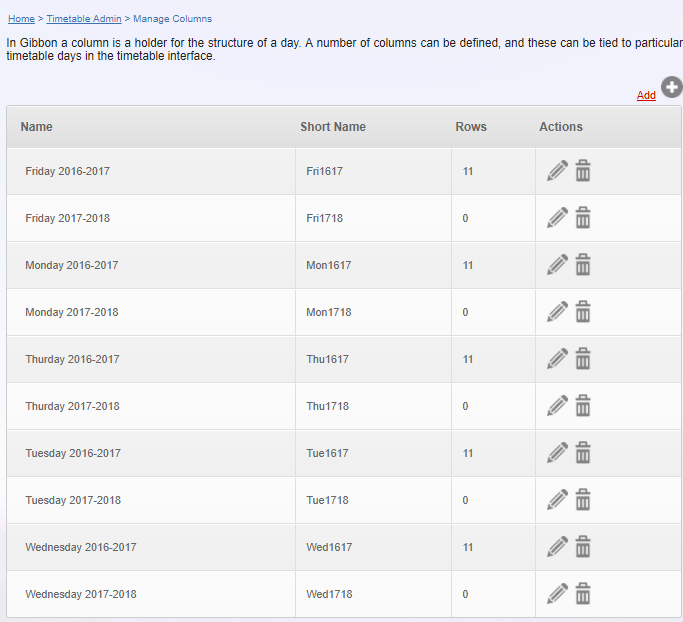This screenshot has height=622, width=683.
Task: Edit the Wednesday 2017-2018 column
Action: (x=557, y=594)
